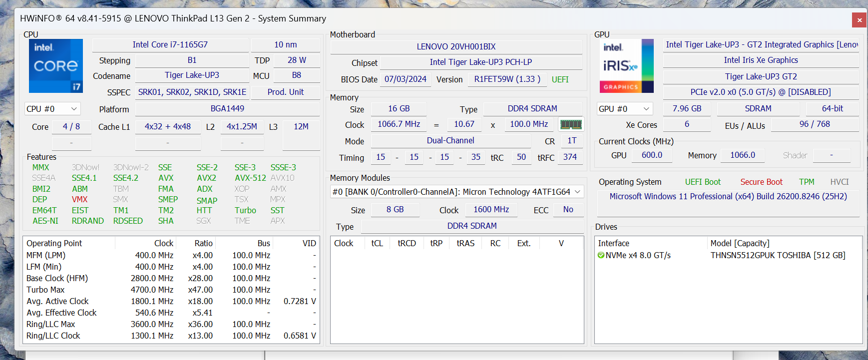Viewport: 868px width, 360px height.
Task: Click the PCIe v2.0 [DISABLED] field
Action: click(761, 92)
